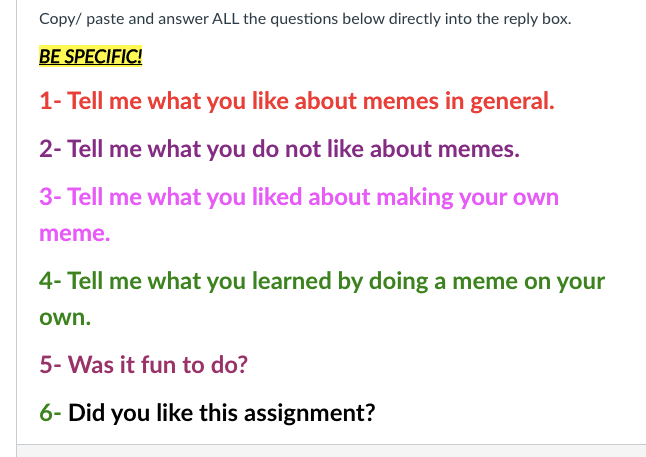Click the "Was it fun to do?" question
646x457 pixels.
click(x=157, y=365)
